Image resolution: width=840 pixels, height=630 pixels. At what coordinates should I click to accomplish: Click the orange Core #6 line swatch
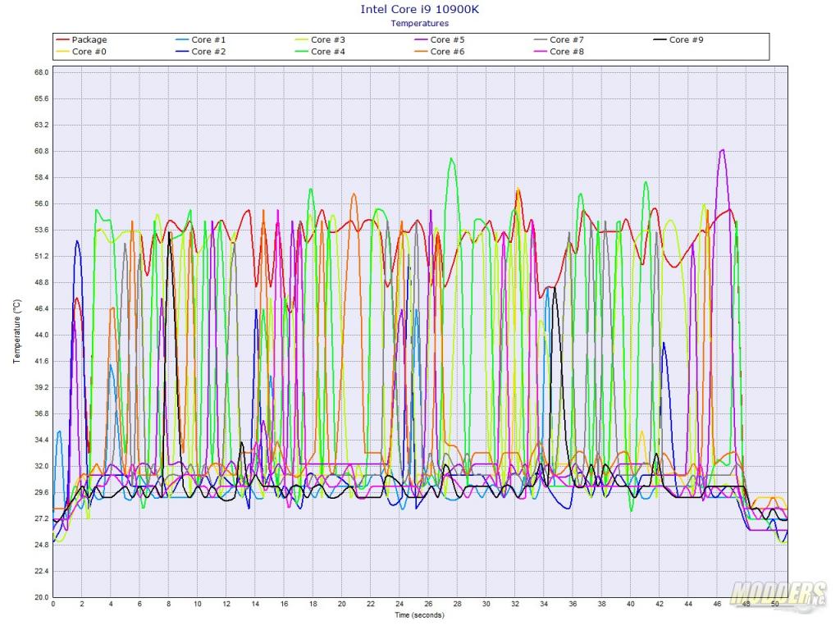tap(421, 52)
